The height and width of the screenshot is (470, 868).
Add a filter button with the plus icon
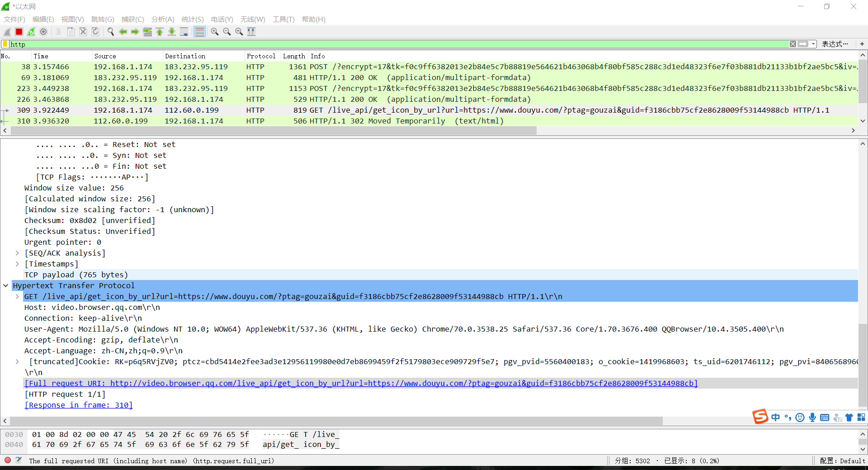point(862,44)
